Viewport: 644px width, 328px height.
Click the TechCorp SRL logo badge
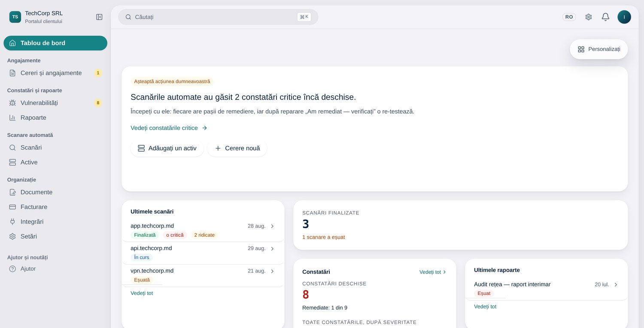(15, 17)
